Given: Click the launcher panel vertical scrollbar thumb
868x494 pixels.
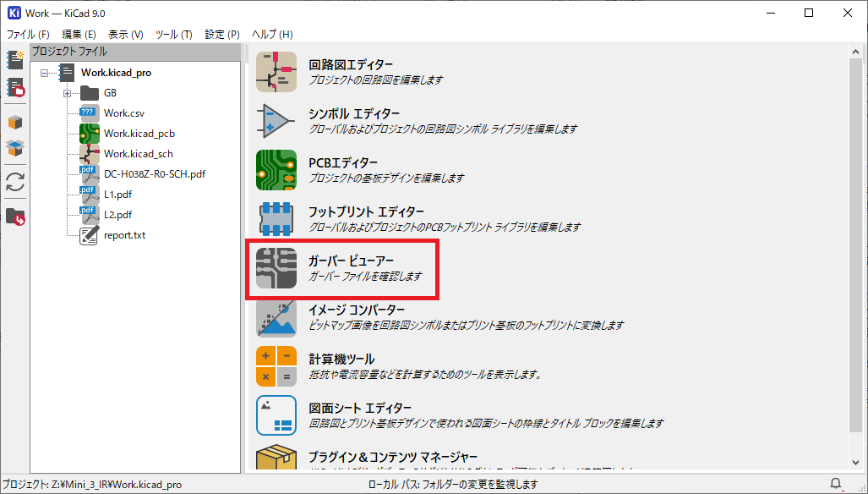Looking at the screenshot, I should click(856, 244).
